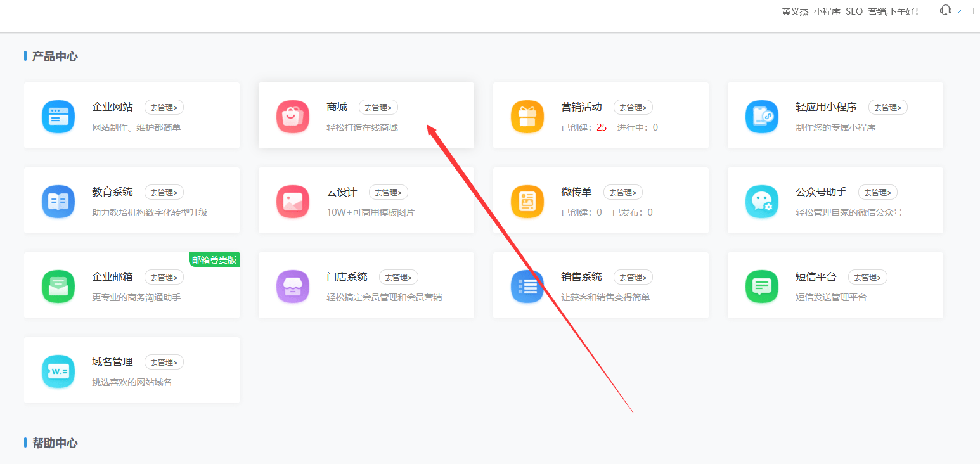
Task: Click the 短信平台 card title
Action: click(816, 277)
